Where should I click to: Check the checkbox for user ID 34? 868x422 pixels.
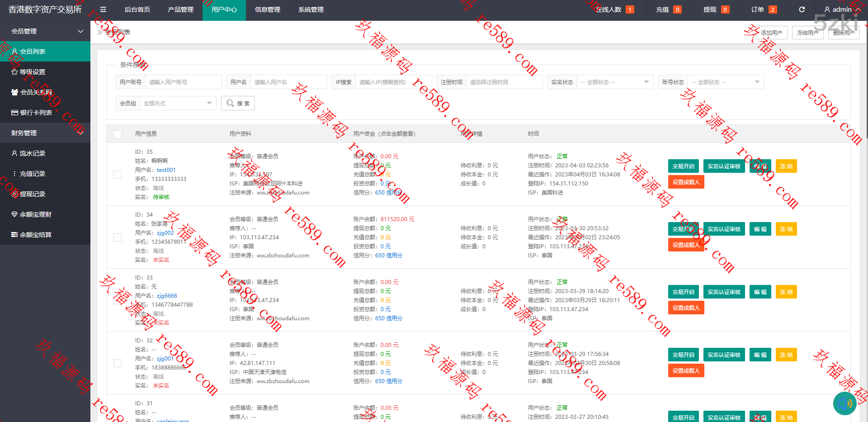[x=118, y=237]
